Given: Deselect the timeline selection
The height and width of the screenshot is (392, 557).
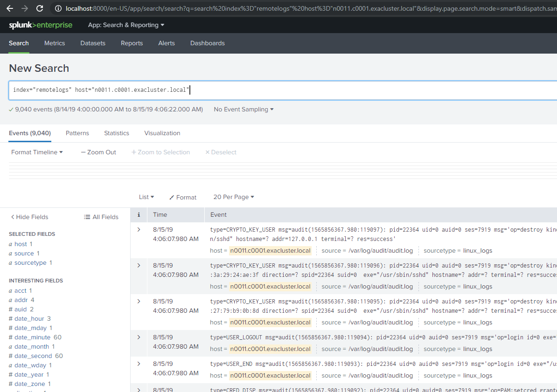Looking at the screenshot, I should 220,152.
